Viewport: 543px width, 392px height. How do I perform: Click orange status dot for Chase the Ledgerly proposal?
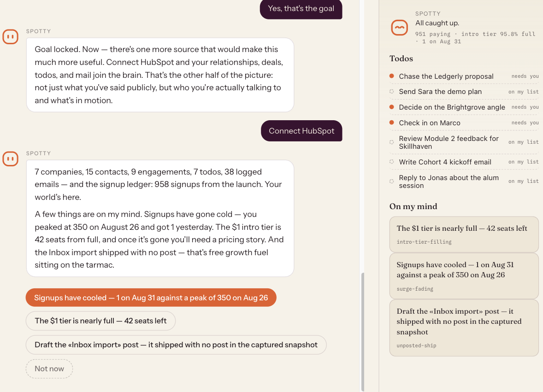point(392,76)
